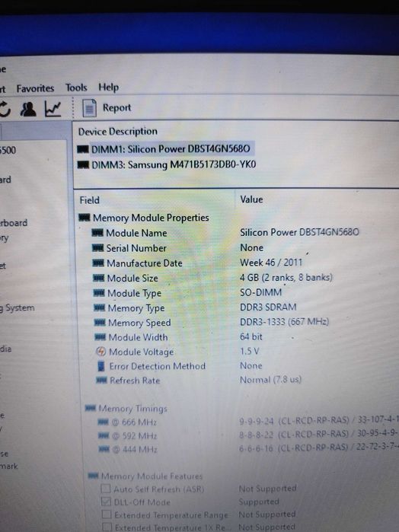Select value Normal (7.8 us)
Image resolution: width=399 pixels, height=532 pixels.
[270, 380]
